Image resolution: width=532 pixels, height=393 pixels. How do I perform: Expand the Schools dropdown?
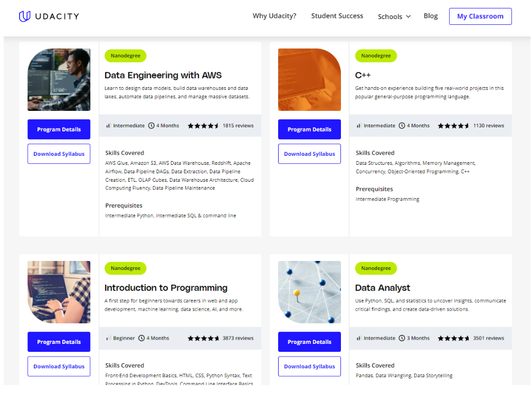pyautogui.click(x=394, y=17)
